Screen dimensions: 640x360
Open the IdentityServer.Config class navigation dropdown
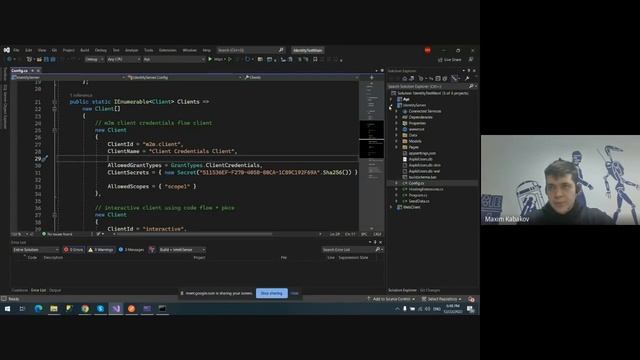click(185, 77)
